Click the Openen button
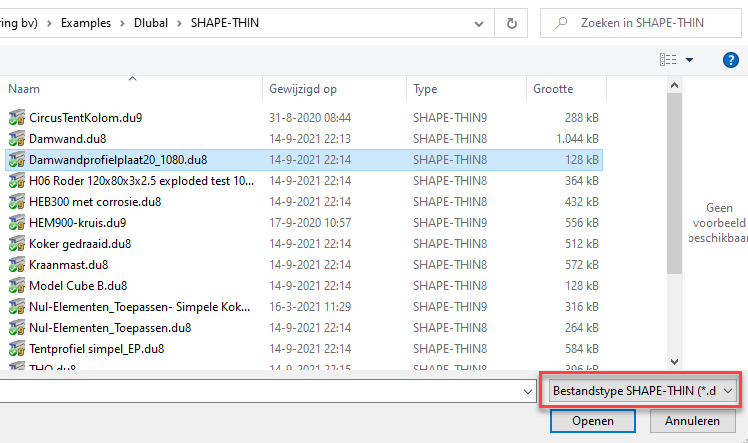This screenshot has width=748, height=443. point(592,421)
